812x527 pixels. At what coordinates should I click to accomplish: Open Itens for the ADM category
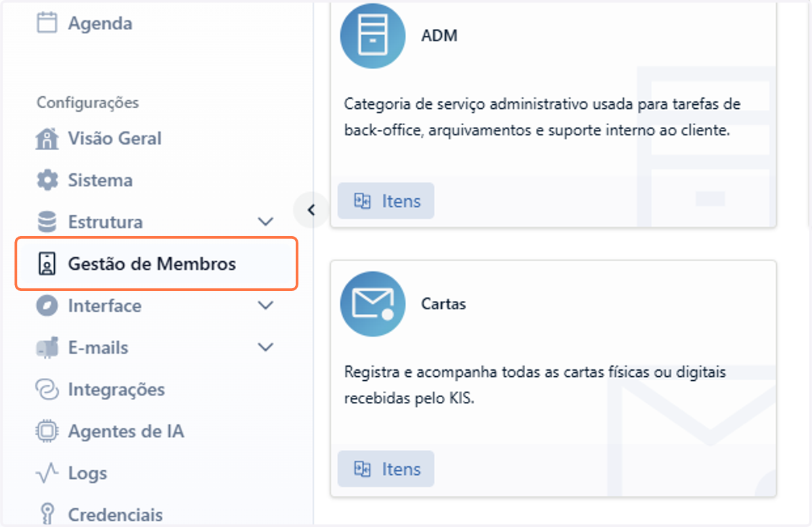point(386,201)
